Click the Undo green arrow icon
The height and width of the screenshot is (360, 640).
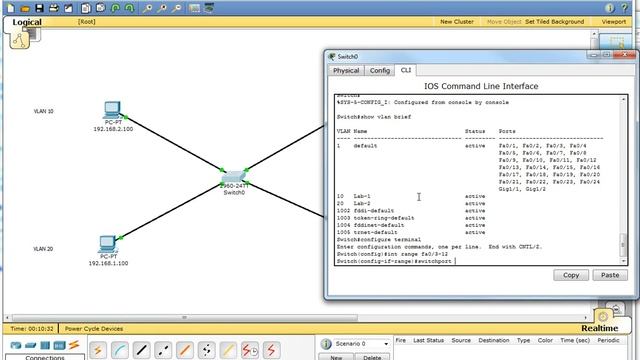coord(115,8)
